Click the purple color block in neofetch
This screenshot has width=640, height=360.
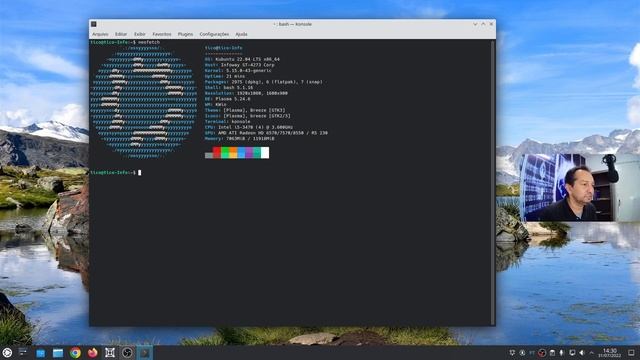click(x=249, y=153)
